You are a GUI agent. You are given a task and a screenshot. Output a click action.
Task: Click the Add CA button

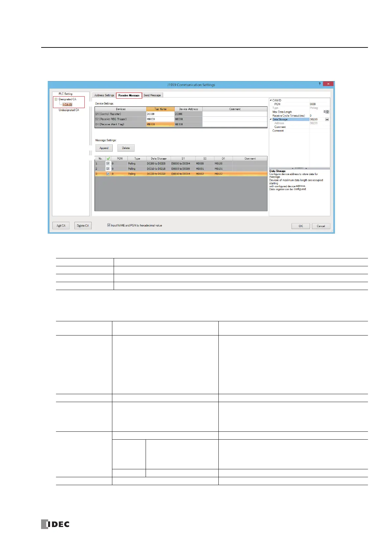[61, 226]
